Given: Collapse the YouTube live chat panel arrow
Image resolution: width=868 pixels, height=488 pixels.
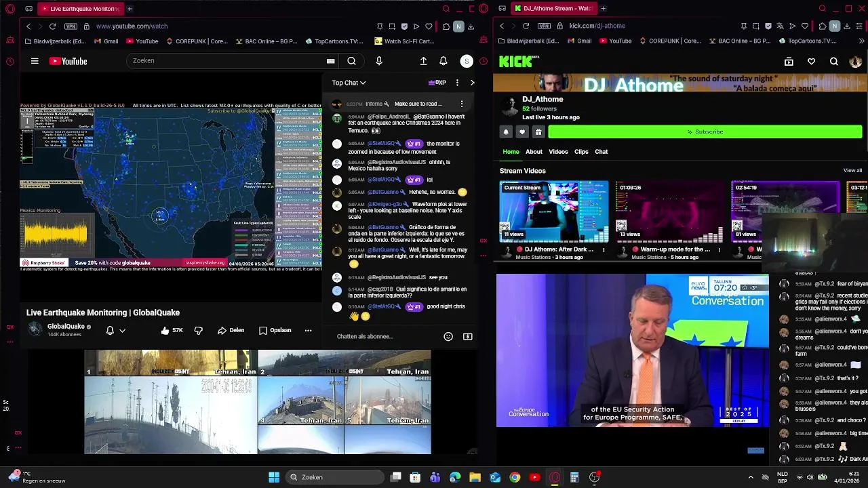Looking at the screenshot, I should pos(472,83).
